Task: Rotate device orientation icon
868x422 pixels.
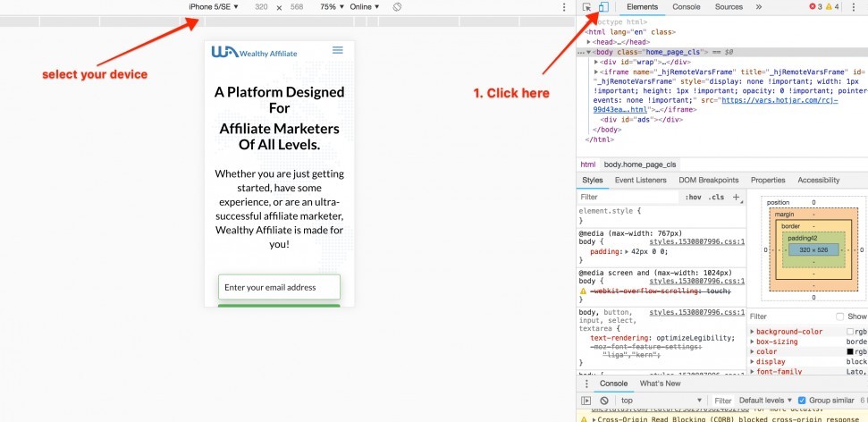Action: (397, 7)
